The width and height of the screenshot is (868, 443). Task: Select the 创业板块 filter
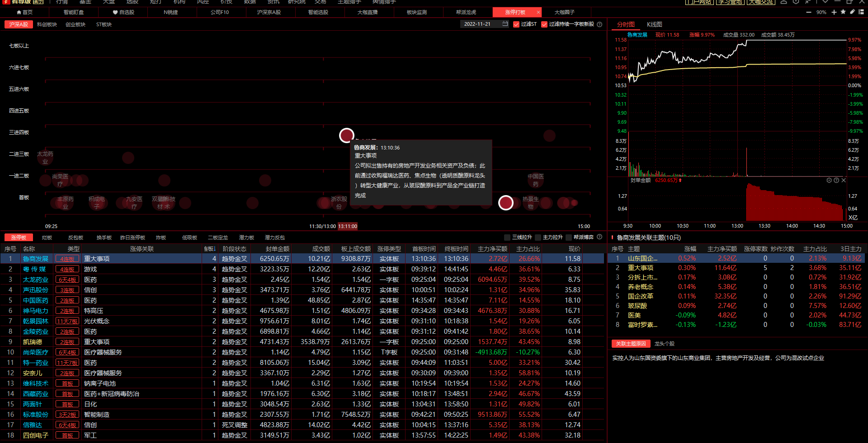75,24
